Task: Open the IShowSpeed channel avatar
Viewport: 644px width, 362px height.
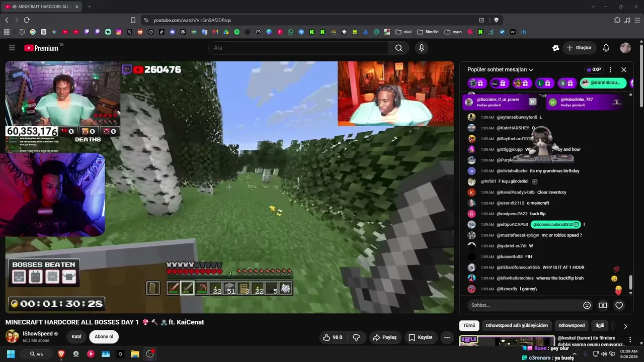Action: click(12, 337)
